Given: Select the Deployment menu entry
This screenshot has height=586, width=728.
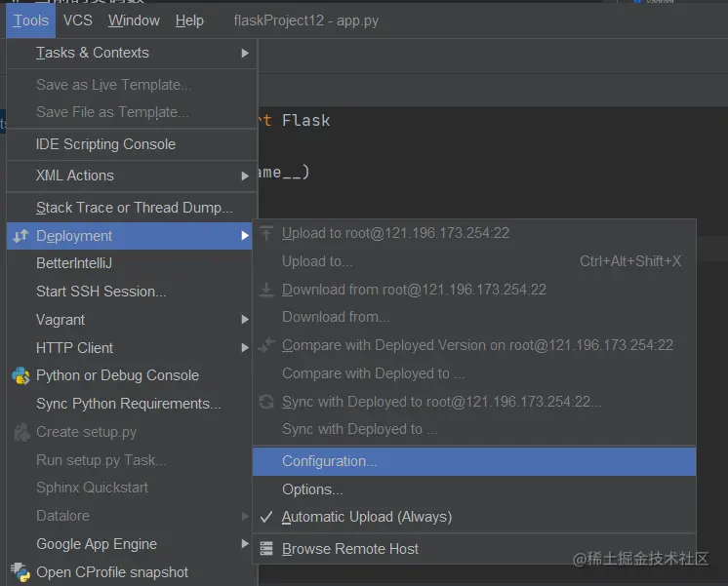Looking at the screenshot, I should click(130, 236).
